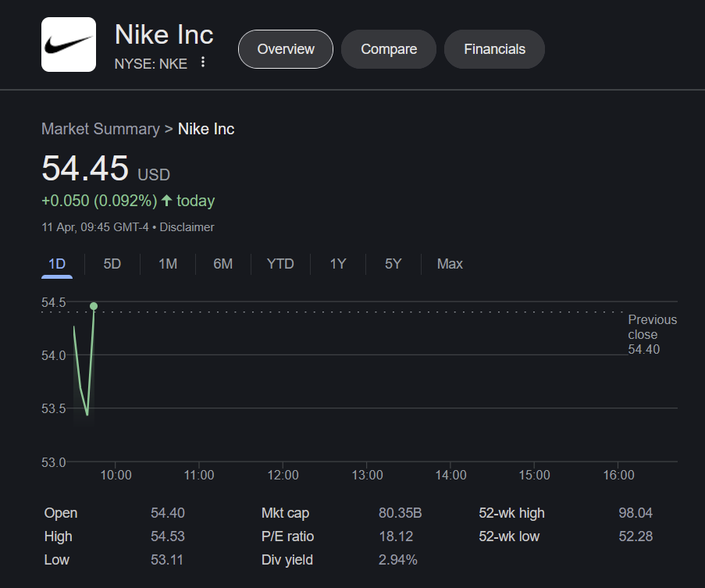The height and width of the screenshot is (588, 705).
Task: Click the Previous close 54.40 label
Action: pos(652,334)
